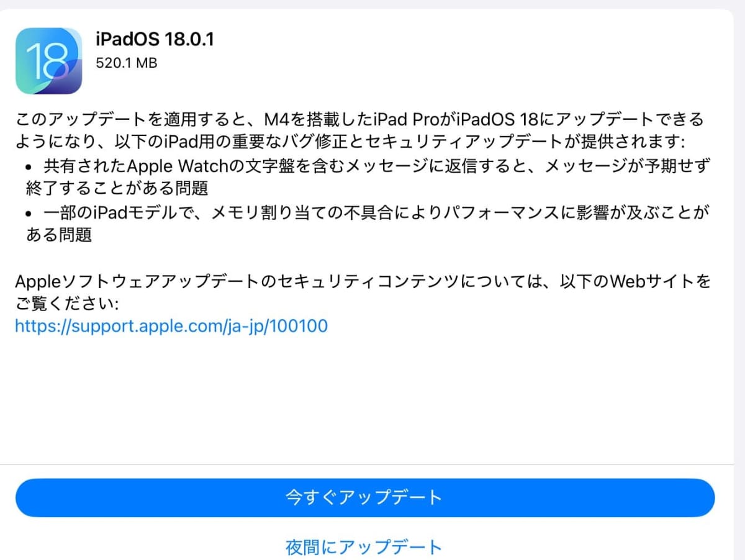Click the bullet dot before 共有された
The width and height of the screenshot is (745, 560).
(x=31, y=166)
